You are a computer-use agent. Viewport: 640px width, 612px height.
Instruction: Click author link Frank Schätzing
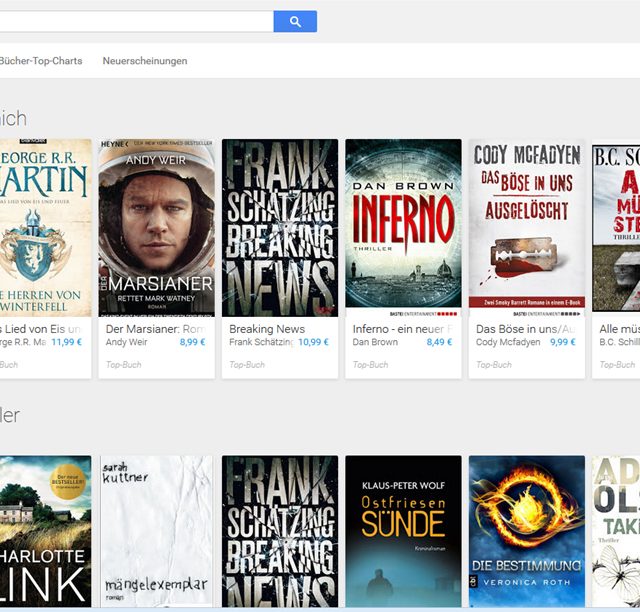[262, 342]
